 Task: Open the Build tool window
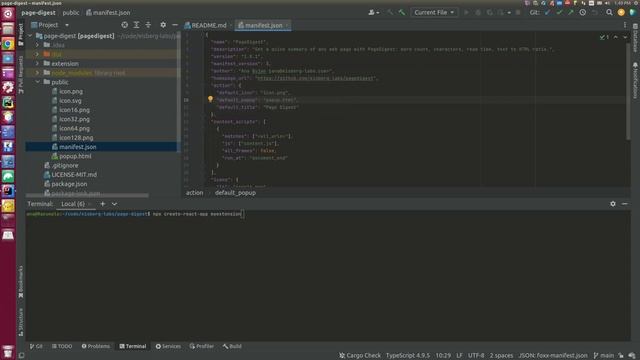pos(232,346)
